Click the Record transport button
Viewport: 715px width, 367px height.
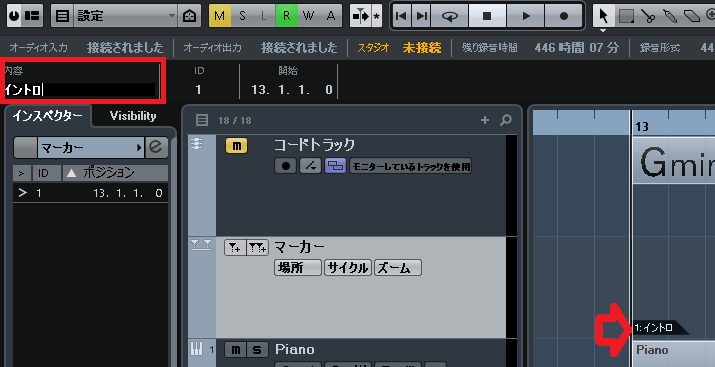click(x=564, y=16)
